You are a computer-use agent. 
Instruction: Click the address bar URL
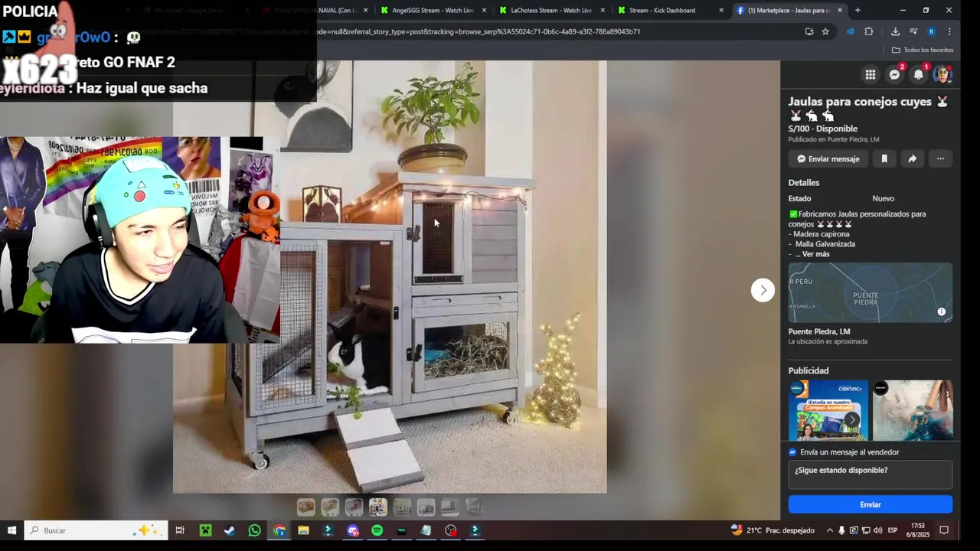pos(479,31)
